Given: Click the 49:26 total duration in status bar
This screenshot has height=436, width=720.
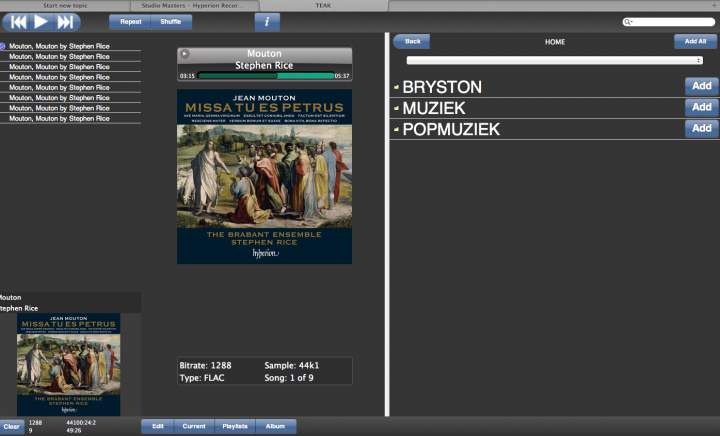Looking at the screenshot, I should [74, 430].
